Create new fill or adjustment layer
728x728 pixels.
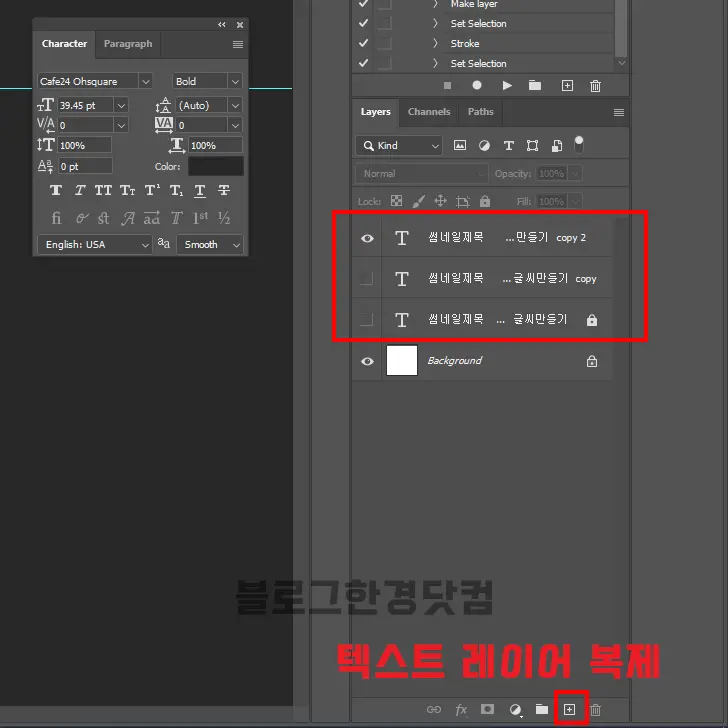(x=515, y=710)
